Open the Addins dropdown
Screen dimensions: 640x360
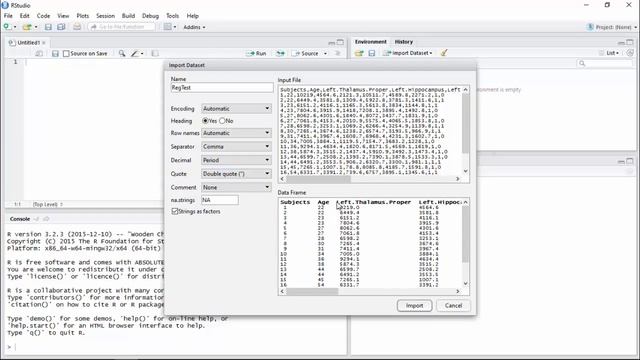point(194,27)
